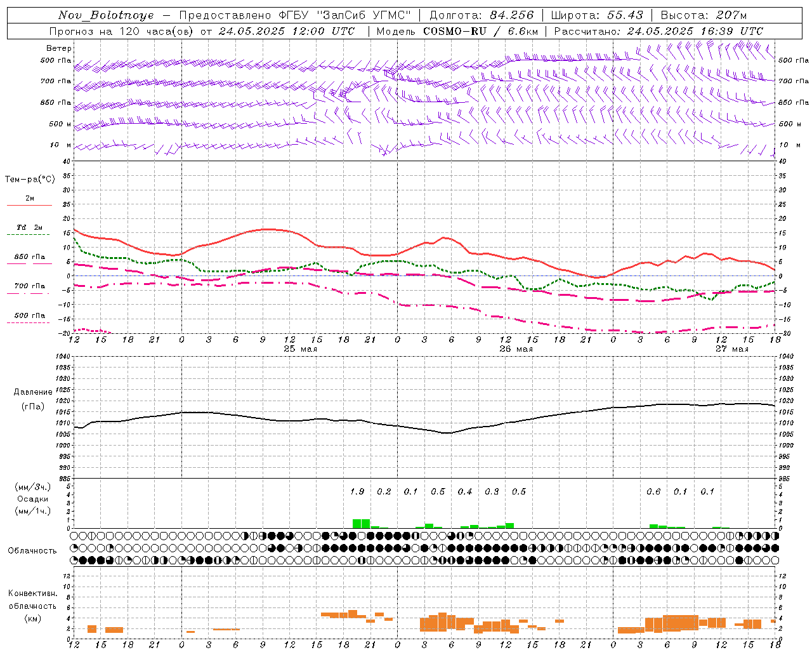Click the red line sample under 2м legend
Viewport: 812px width, 650px height.
point(29,206)
